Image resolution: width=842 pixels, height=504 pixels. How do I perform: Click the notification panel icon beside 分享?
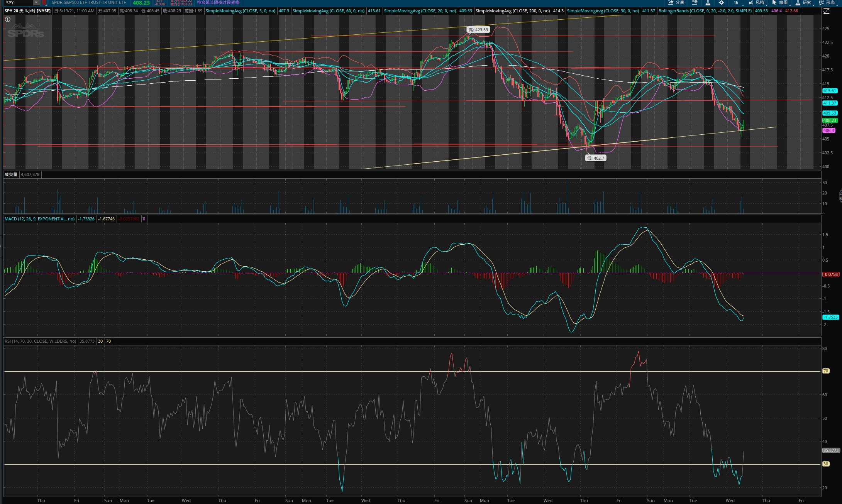click(x=695, y=2)
